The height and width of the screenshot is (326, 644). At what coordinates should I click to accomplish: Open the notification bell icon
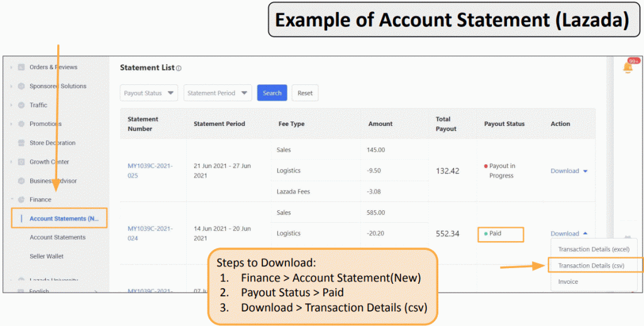[628, 67]
